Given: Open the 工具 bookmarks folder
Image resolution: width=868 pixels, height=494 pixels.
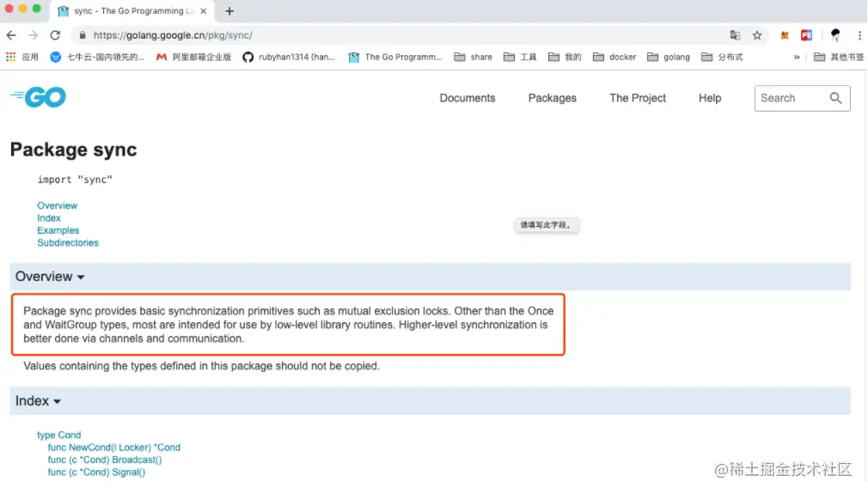Looking at the screenshot, I should tap(520, 57).
